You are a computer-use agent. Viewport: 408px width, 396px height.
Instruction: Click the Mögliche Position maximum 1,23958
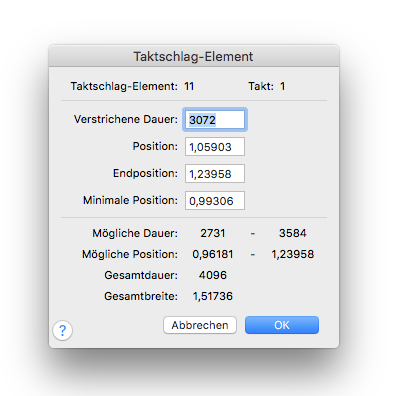[x=292, y=254]
